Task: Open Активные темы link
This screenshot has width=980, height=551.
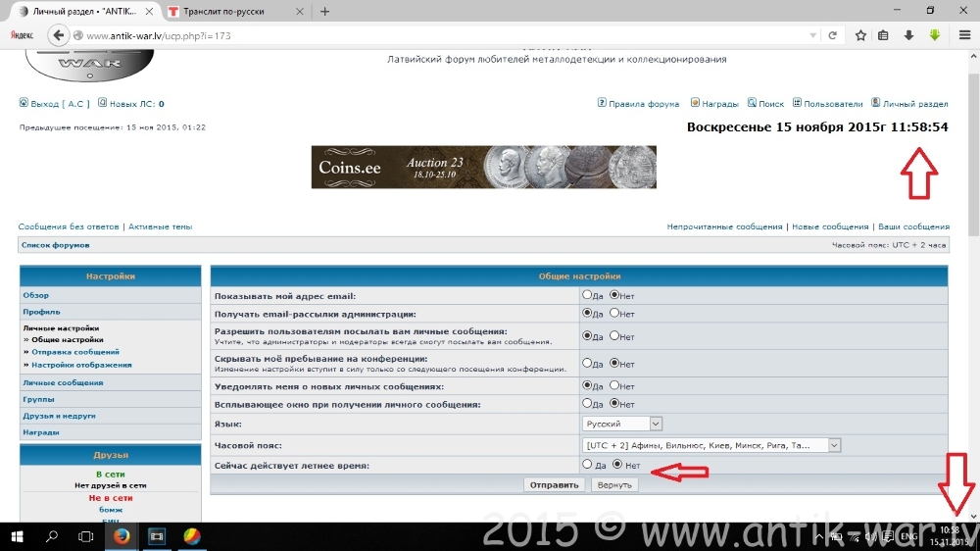Action: click(x=161, y=226)
